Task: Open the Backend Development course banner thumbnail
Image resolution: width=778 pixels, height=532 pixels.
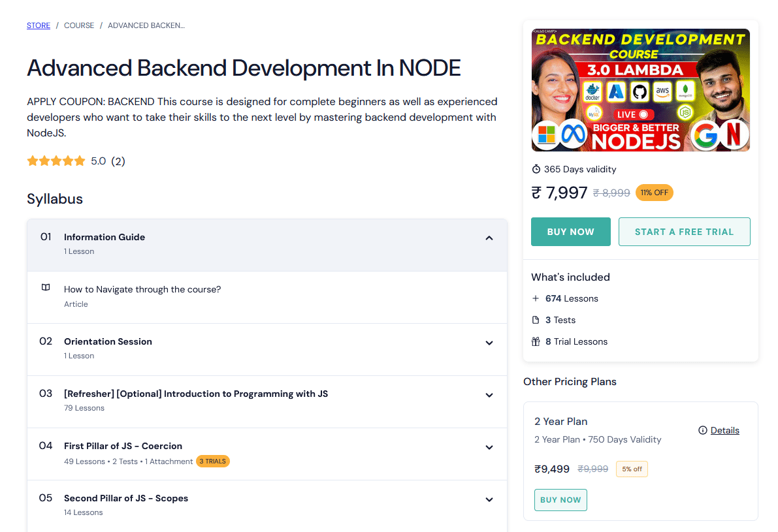Action: 641,90
